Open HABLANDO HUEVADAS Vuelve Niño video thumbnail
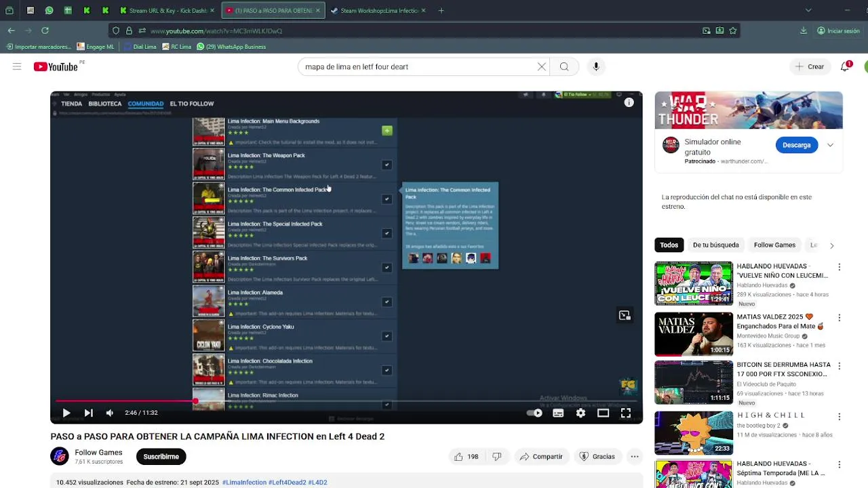Image resolution: width=868 pixels, height=488 pixels. [694, 284]
